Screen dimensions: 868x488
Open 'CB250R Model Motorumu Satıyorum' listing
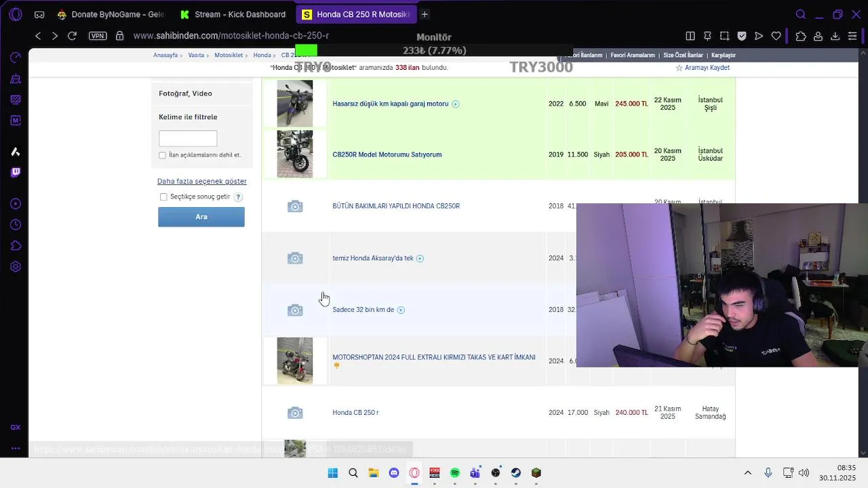click(x=387, y=155)
